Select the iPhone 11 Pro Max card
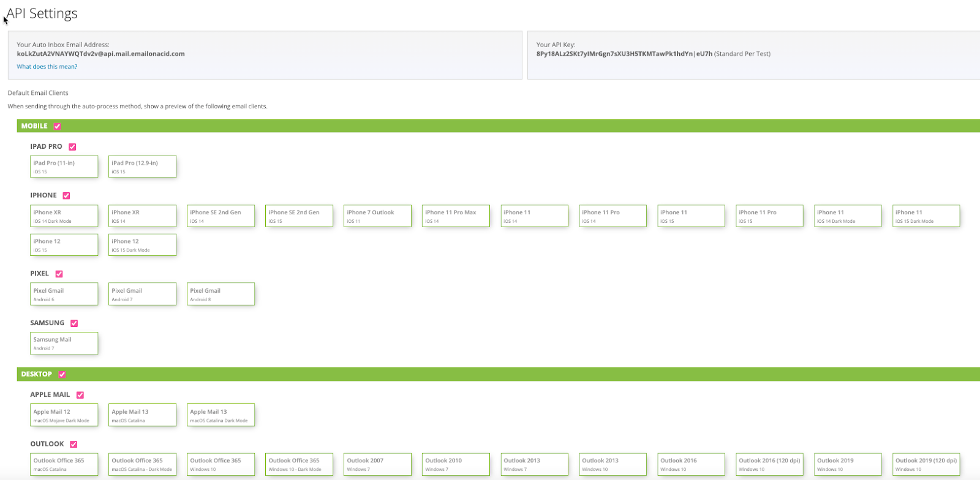 click(456, 216)
